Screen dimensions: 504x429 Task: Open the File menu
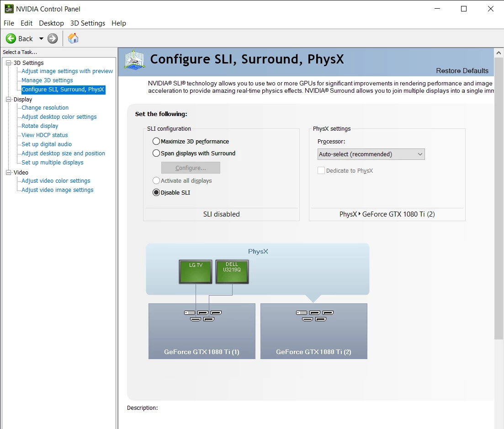pyautogui.click(x=9, y=23)
